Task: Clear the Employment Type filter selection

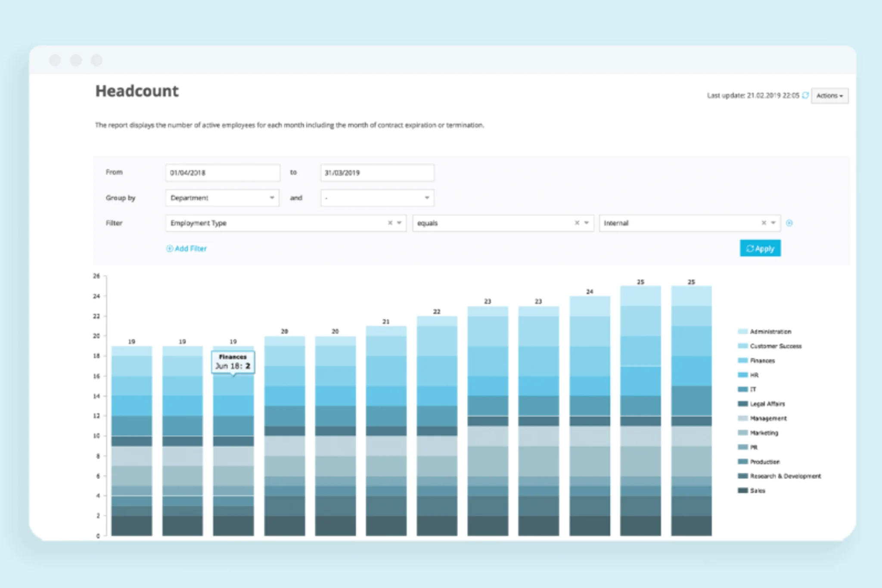Action: 390,223
